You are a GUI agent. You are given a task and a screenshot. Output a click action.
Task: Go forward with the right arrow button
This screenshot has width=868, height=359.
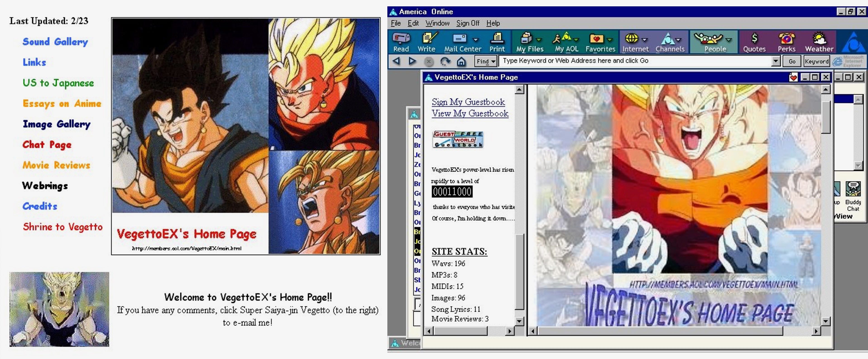pos(412,61)
